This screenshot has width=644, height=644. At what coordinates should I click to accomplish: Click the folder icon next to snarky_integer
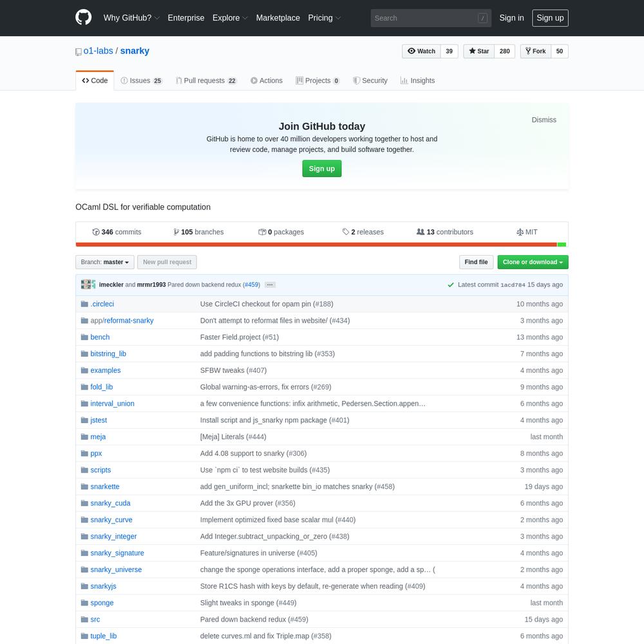coord(84,536)
